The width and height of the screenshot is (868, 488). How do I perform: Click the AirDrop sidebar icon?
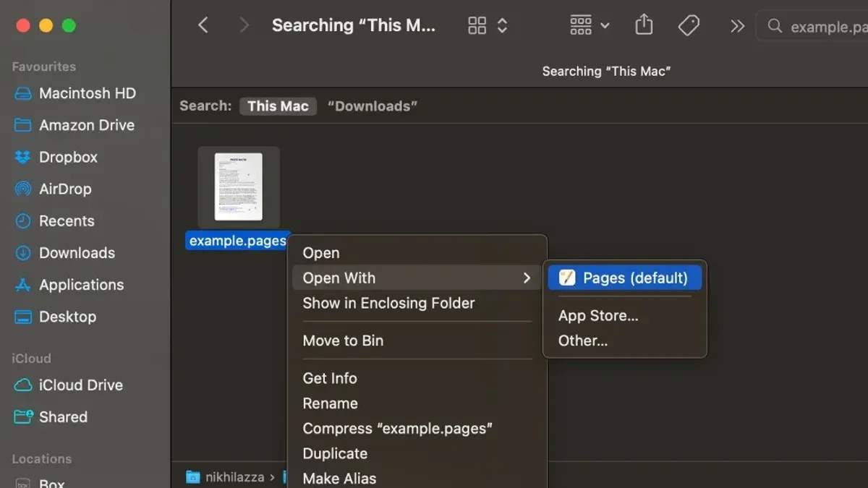[x=23, y=189]
